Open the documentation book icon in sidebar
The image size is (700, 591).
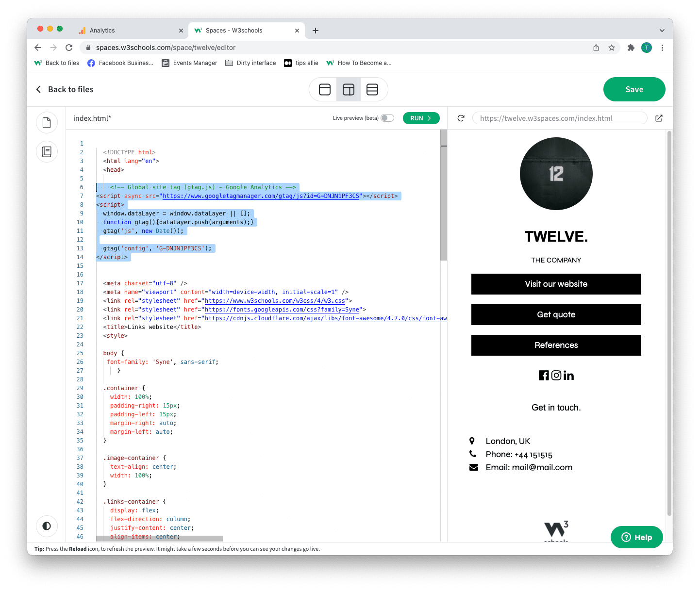click(47, 152)
